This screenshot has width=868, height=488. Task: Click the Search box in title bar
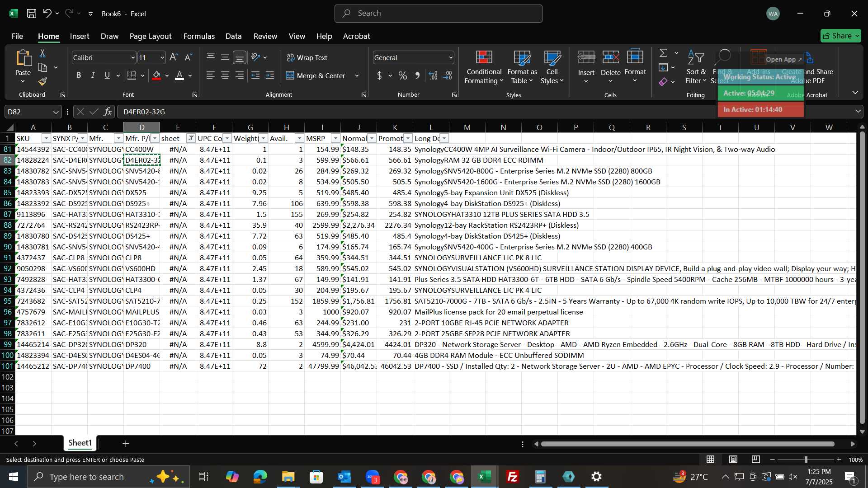coord(438,14)
